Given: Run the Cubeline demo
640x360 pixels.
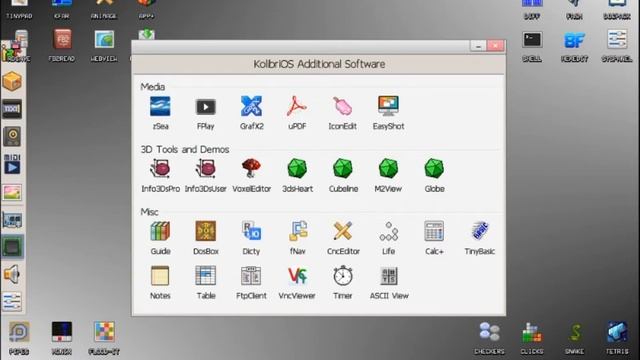Looking at the screenshot, I should (x=343, y=169).
